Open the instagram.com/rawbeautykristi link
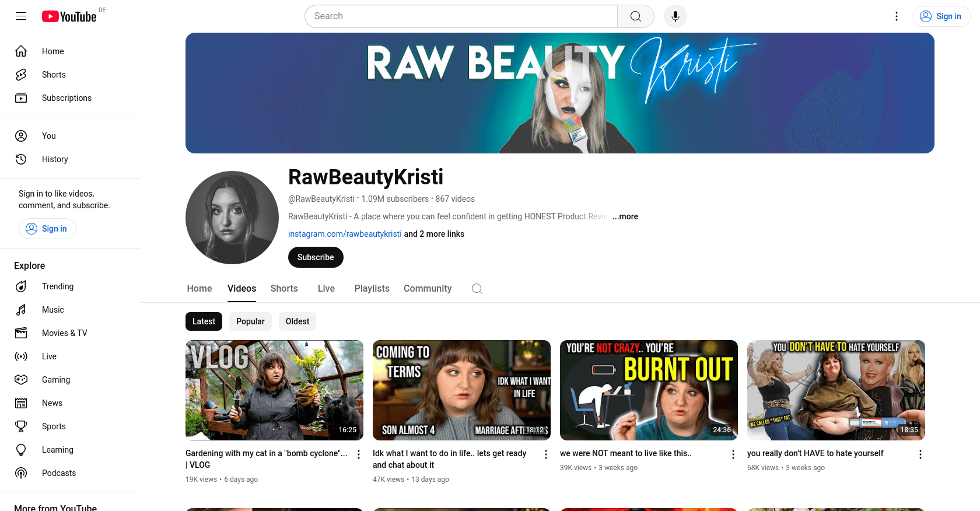Image resolution: width=980 pixels, height=511 pixels. pos(344,234)
